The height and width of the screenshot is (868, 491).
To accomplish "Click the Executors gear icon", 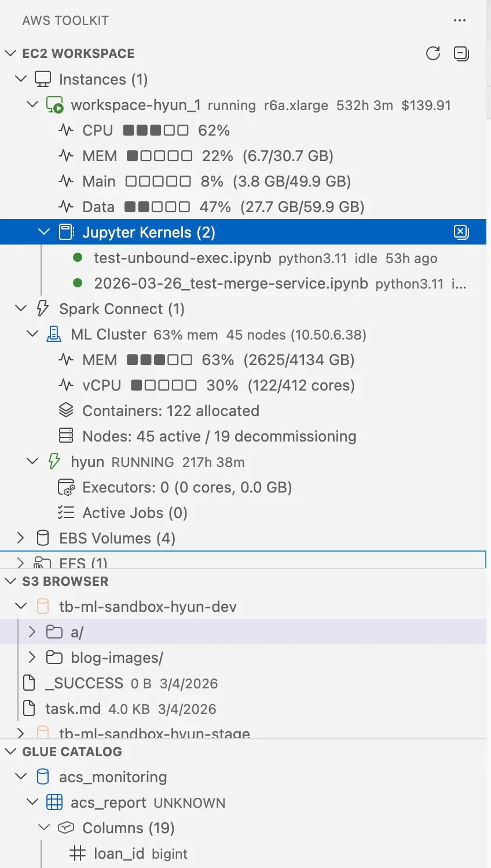I will (66, 487).
